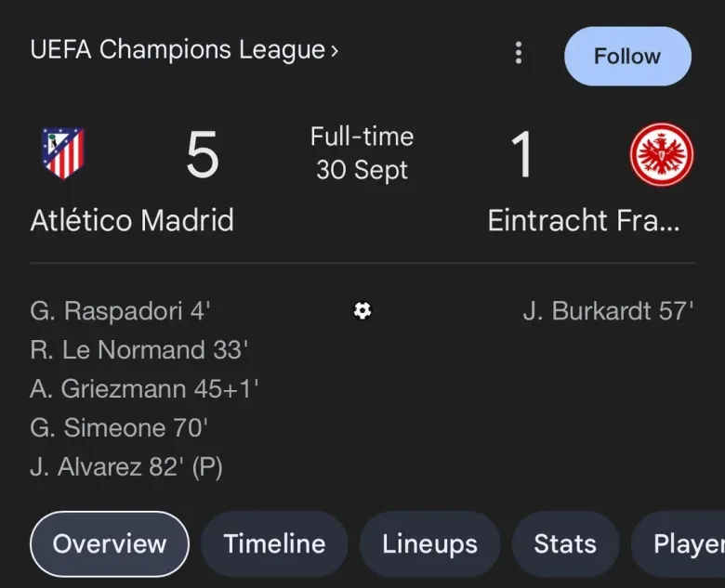
Task: Click the Eintracht Frankfurt eagle crest
Action: [661, 154]
